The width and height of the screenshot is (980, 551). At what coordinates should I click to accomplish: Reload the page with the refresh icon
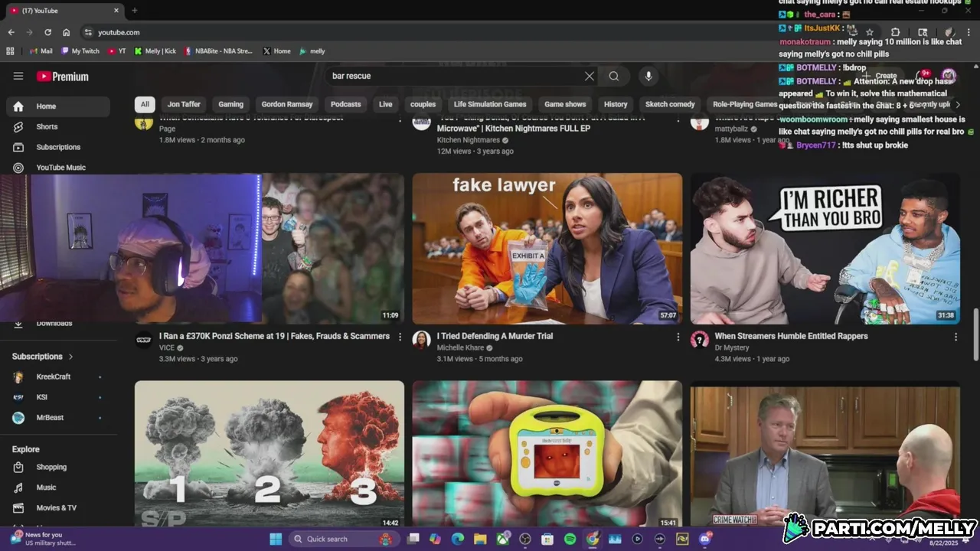pyautogui.click(x=47, y=32)
